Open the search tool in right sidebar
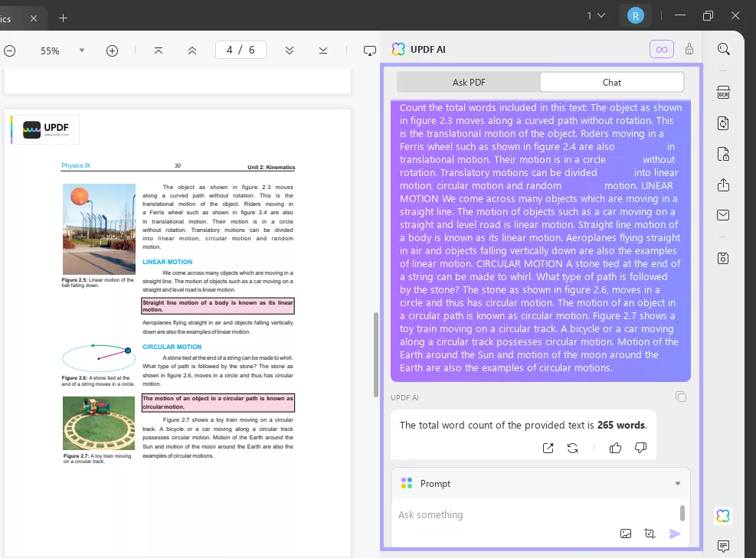 [723, 49]
